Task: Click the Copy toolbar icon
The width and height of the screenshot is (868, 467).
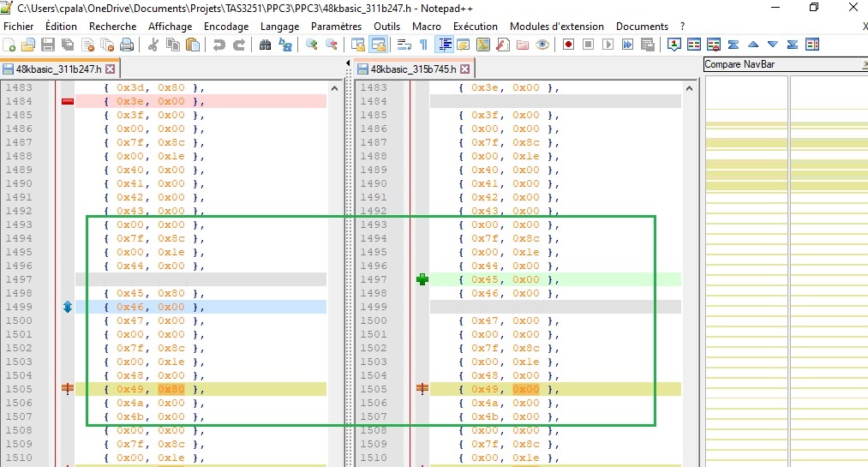Action: pyautogui.click(x=173, y=45)
